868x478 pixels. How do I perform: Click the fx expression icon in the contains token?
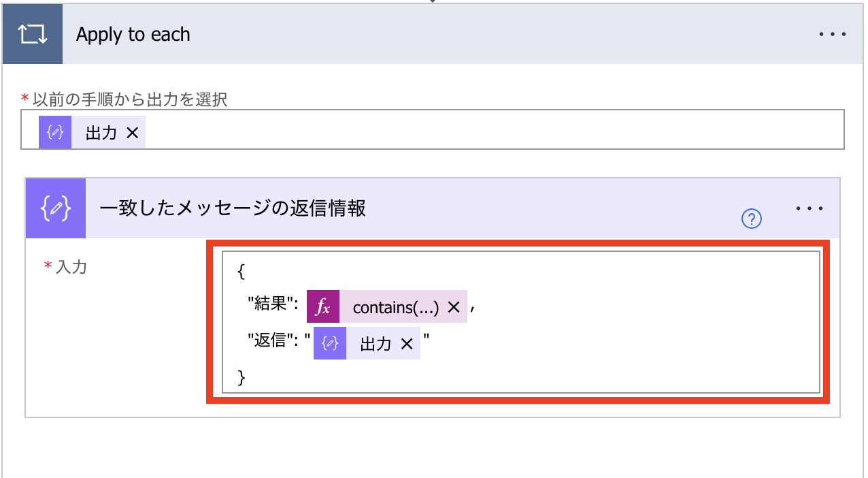[x=322, y=306]
